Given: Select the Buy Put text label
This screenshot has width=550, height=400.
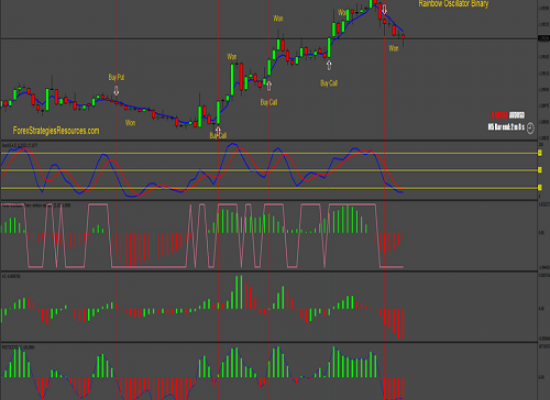Looking at the screenshot, I should [x=116, y=77].
